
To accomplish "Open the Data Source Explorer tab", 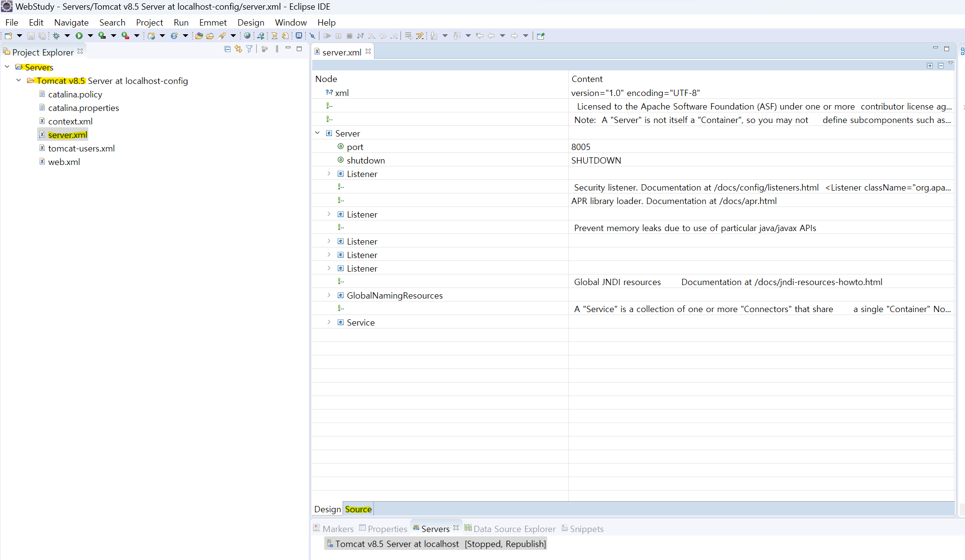I will [x=514, y=529].
